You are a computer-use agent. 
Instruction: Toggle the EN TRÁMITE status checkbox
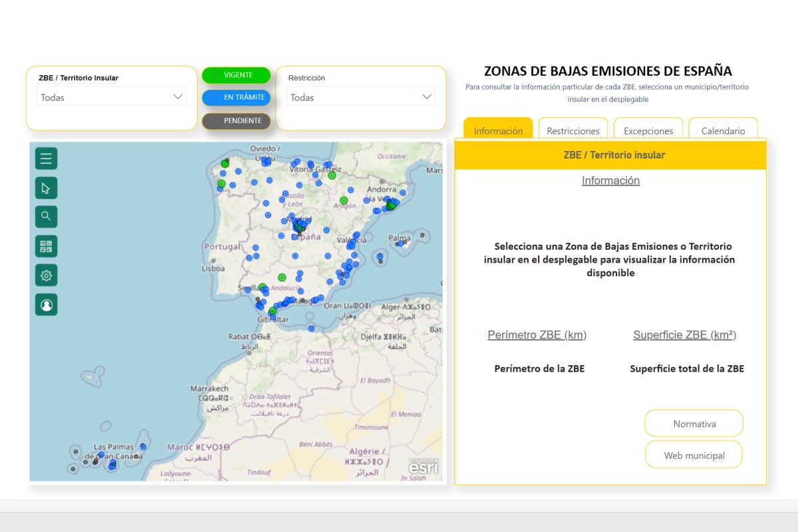[214, 98]
